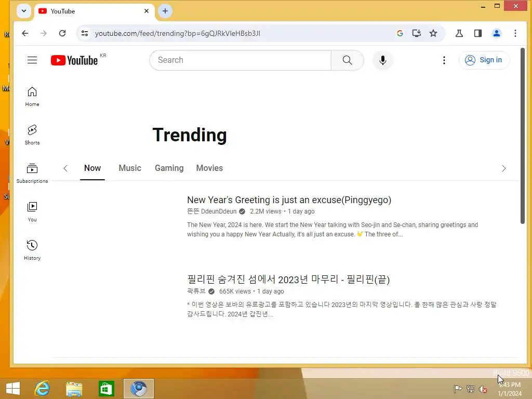Open YouTube settings three-dot menu
Viewport: 532px width, 399px height.
[444, 60]
